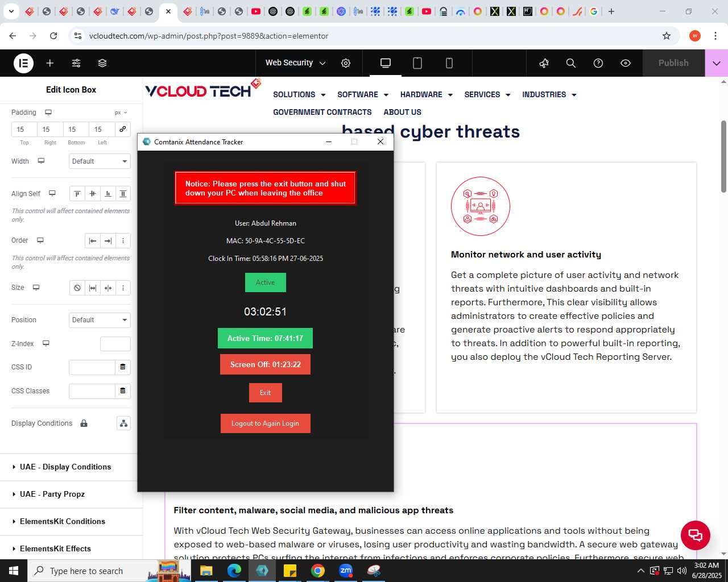Open GOVERNMENT CONTRACTS menu item
The height and width of the screenshot is (582, 728).
[x=322, y=112]
